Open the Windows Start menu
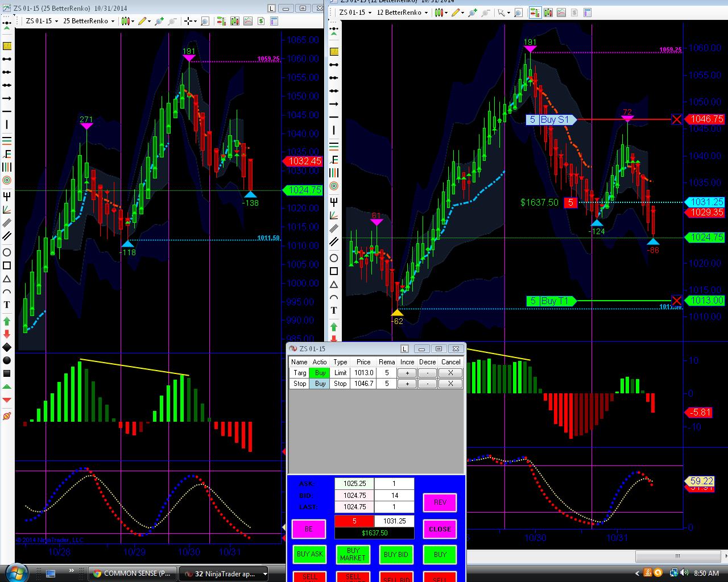 pos(16,572)
